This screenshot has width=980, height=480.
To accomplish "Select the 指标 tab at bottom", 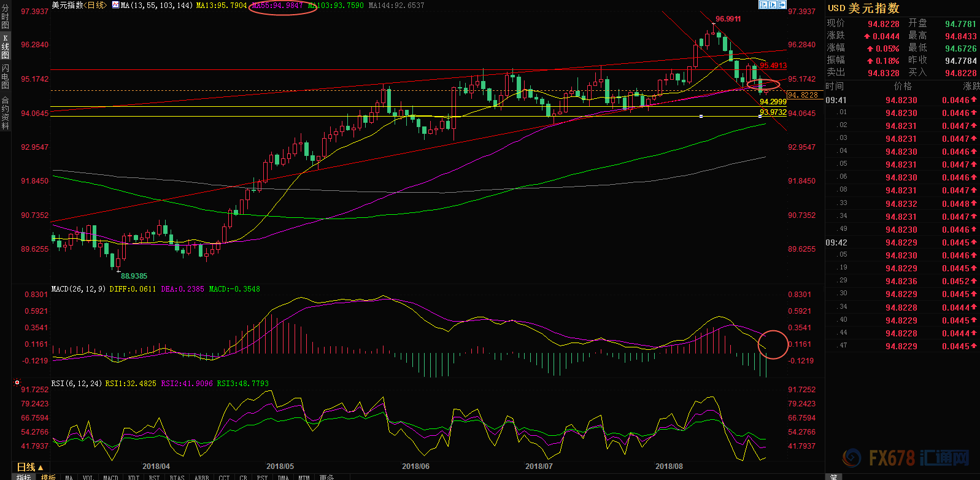I will (x=24, y=477).
